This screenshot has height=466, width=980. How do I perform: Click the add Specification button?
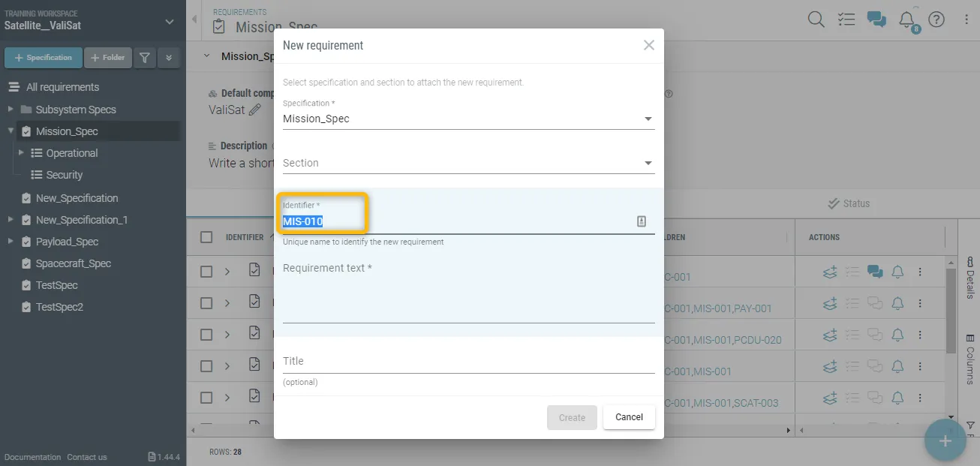pyautogui.click(x=44, y=58)
